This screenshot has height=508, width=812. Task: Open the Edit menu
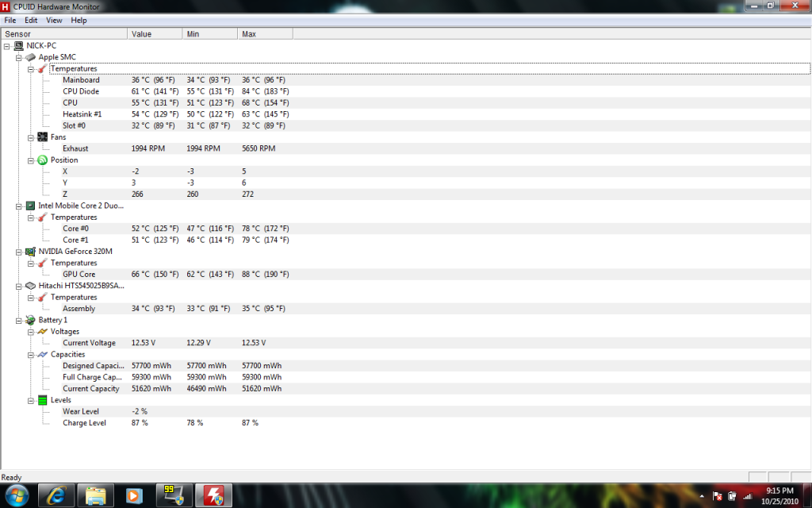pos(31,20)
